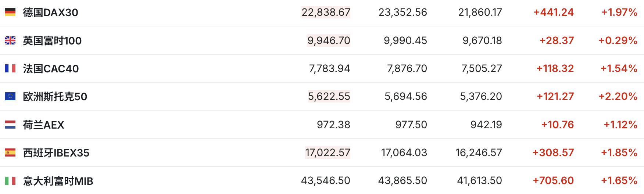Click the French flag icon
Screen dimensions: 644x194
tap(10, 68)
